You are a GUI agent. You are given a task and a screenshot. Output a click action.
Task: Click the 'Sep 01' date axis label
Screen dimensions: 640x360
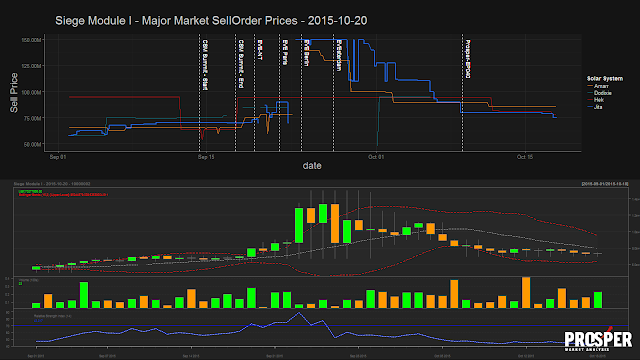(x=58, y=157)
